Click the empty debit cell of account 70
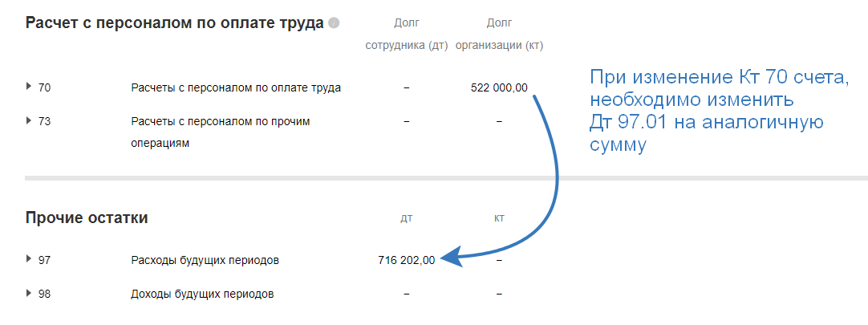Image resolution: width=868 pixels, height=325 pixels. click(406, 87)
